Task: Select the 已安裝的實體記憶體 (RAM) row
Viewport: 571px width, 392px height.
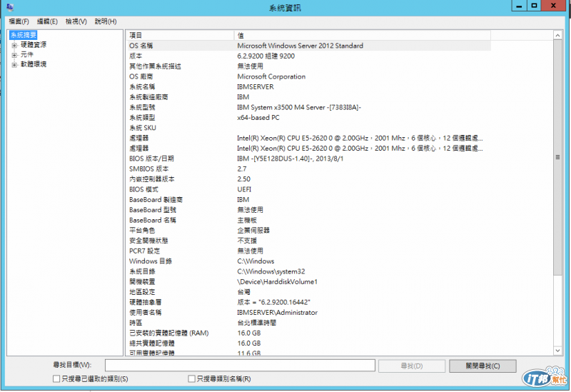Action: 308,333
